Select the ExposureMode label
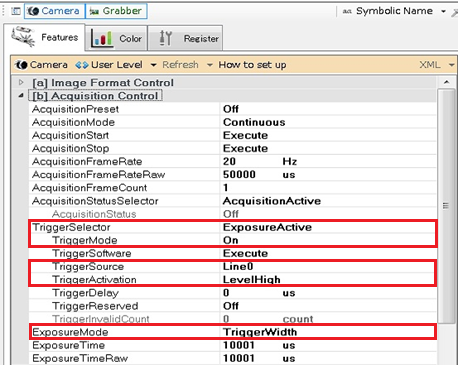The height and width of the screenshot is (365, 458). point(70,332)
